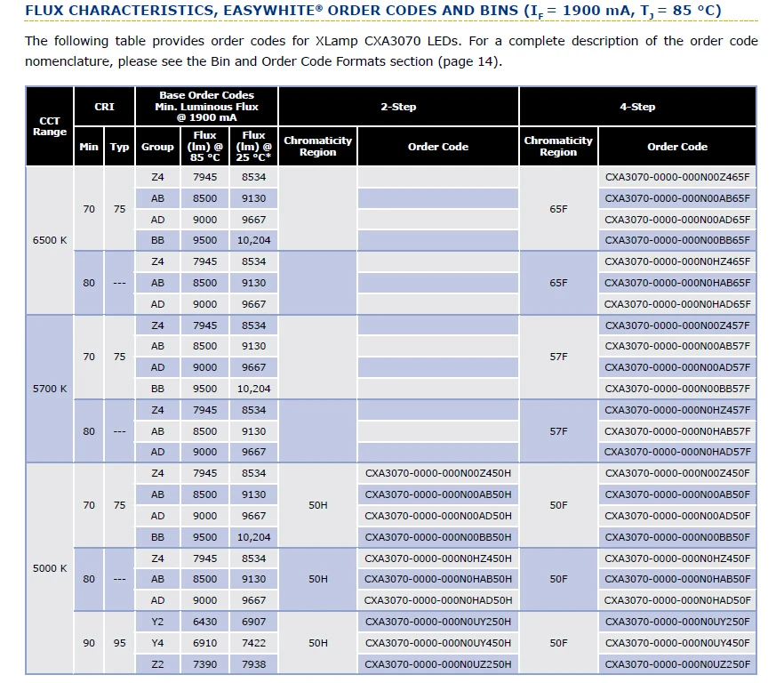Click the 6500 K CCT range cell

tap(50, 240)
